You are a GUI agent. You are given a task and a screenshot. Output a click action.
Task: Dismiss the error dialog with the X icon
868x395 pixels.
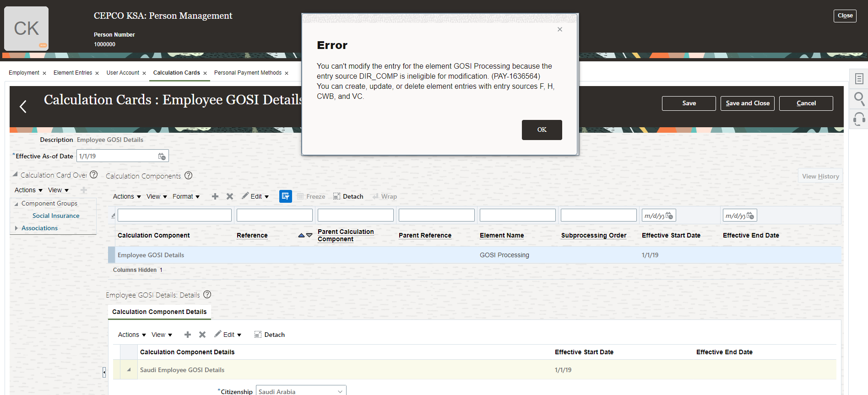(x=559, y=29)
